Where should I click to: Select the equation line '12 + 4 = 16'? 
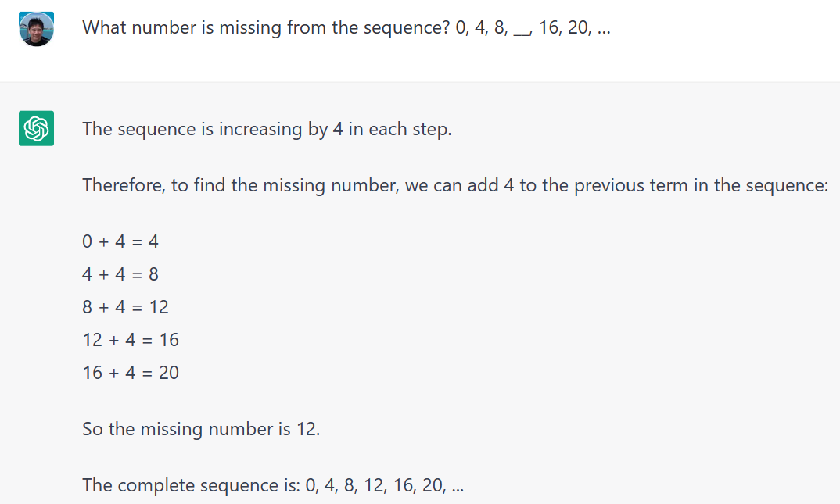coord(131,340)
